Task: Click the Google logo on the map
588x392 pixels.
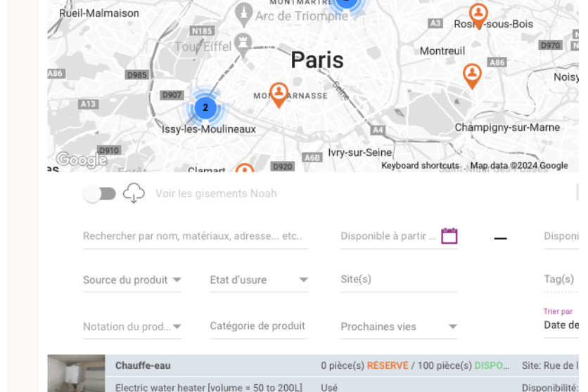Action: click(x=82, y=160)
